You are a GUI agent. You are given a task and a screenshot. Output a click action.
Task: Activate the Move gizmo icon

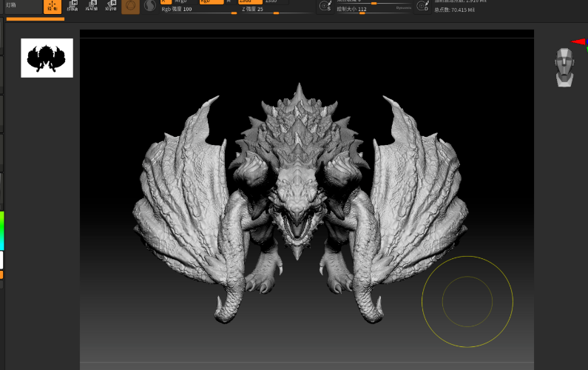click(72, 6)
